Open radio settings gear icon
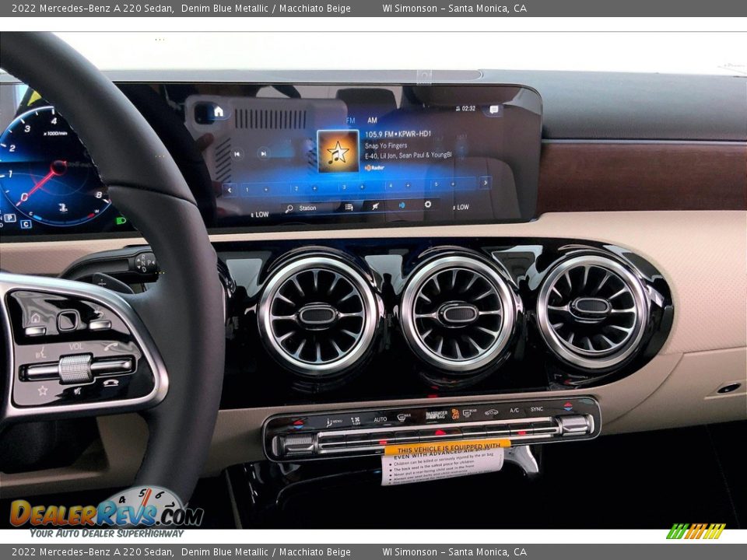This screenshot has height=560, width=747. [x=428, y=205]
